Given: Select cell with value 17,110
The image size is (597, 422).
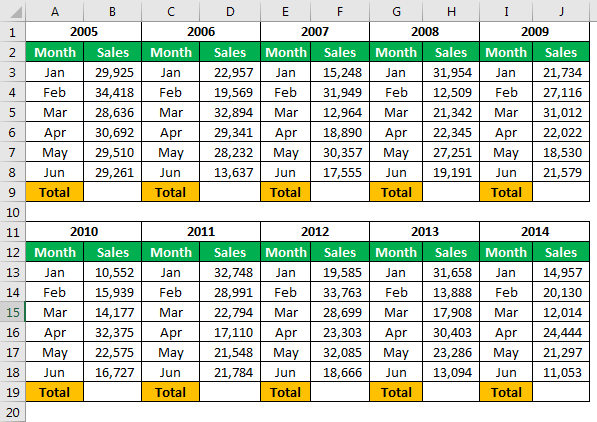Looking at the screenshot, I should tap(230, 332).
